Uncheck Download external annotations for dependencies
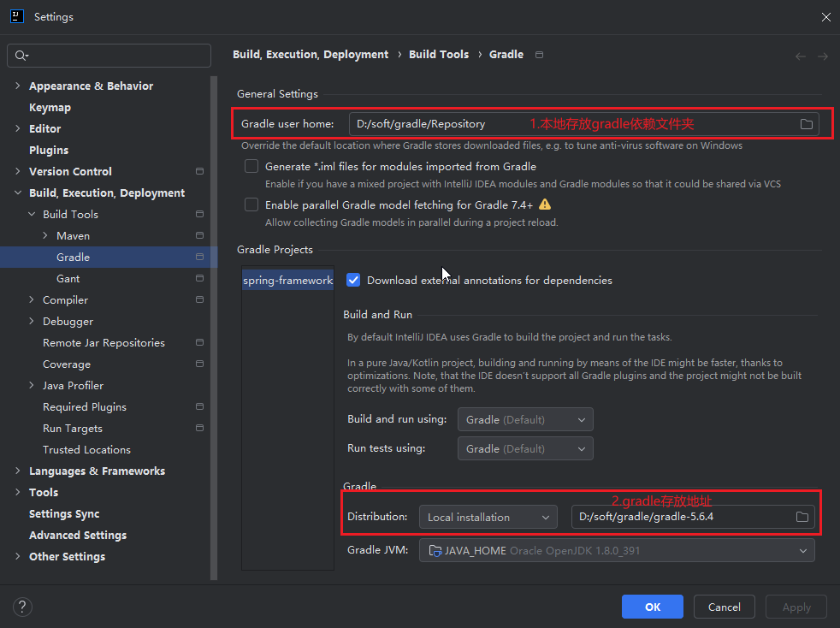The width and height of the screenshot is (840, 628). (353, 281)
